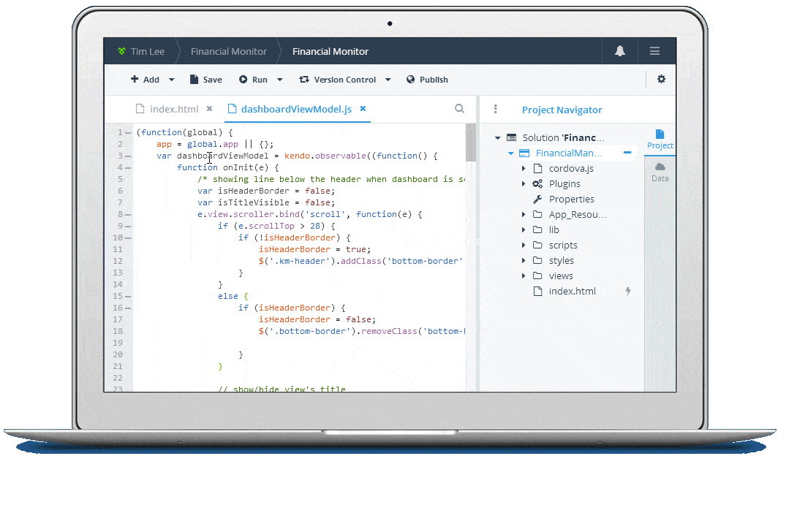Collapse the Solution tree node

[498, 138]
